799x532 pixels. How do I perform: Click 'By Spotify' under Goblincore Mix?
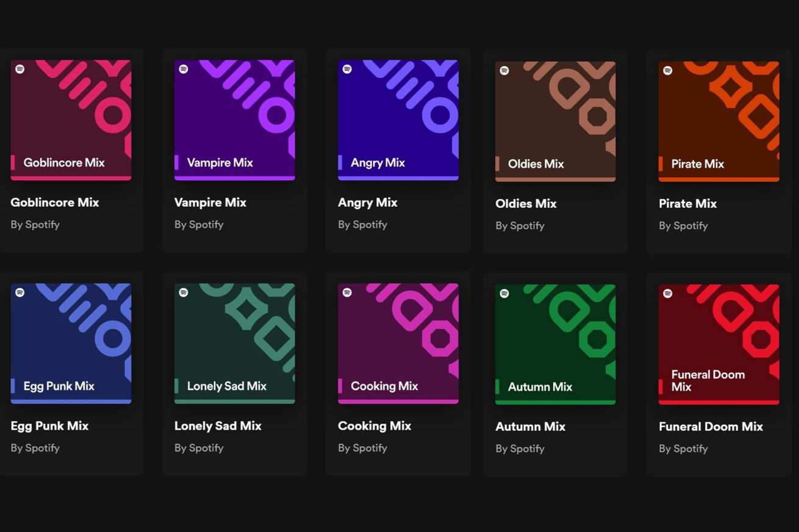[35, 224]
